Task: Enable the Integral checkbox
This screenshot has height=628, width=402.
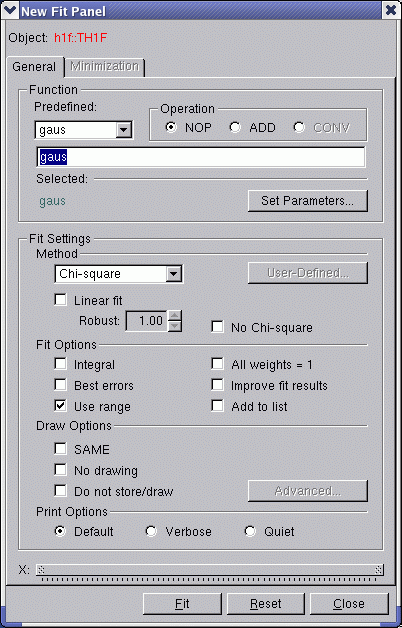Action: click(x=60, y=364)
